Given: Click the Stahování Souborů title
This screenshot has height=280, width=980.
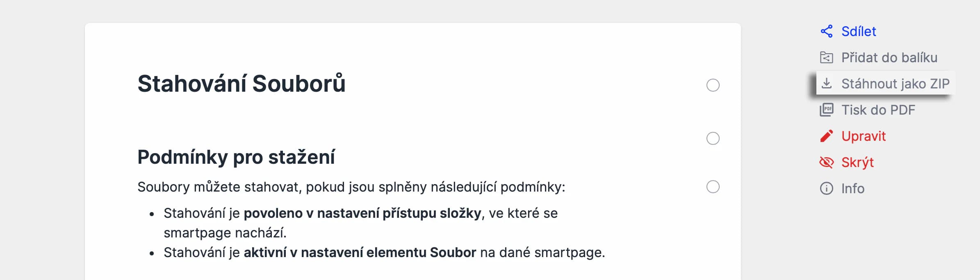Looking at the screenshot, I should [x=242, y=84].
